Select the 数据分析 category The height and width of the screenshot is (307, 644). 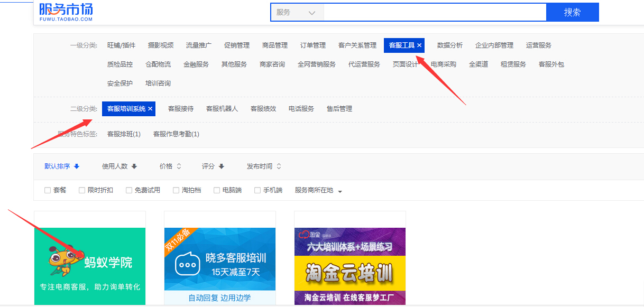click(449, 45)
